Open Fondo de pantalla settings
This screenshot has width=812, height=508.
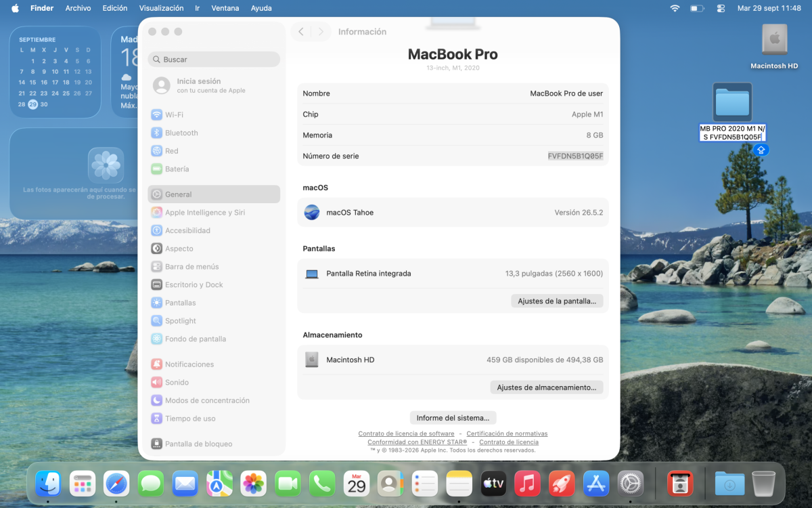214,339
